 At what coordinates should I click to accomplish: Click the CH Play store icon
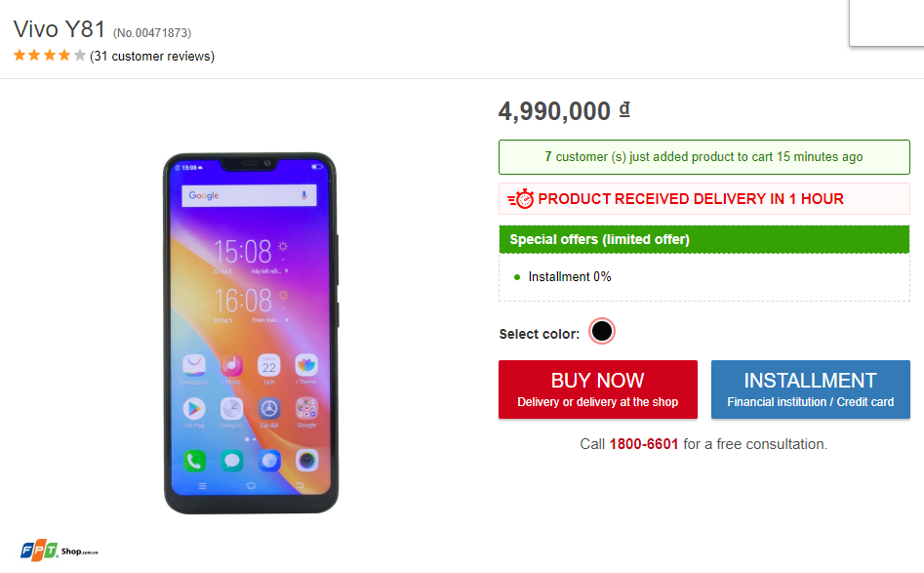194,408
